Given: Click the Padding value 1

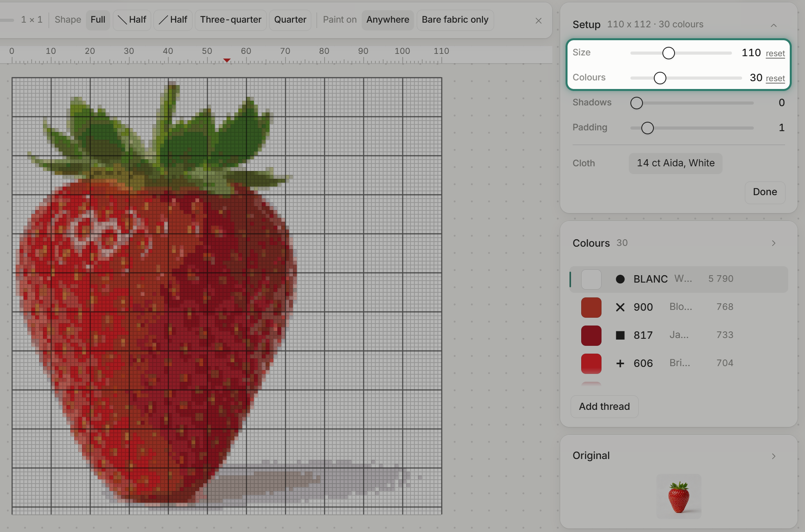Looking at the screenshot, I should tap(782, 128).
